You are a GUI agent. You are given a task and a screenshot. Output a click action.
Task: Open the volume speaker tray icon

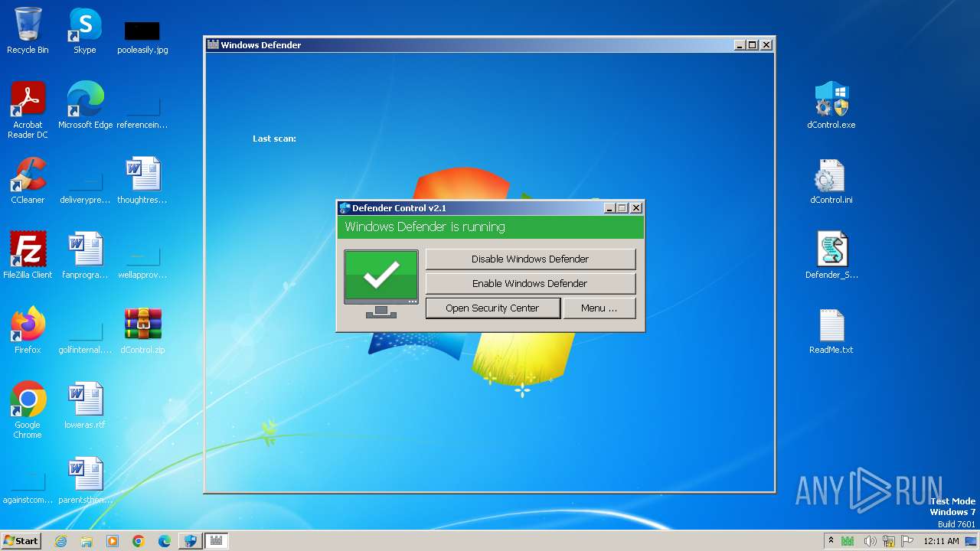pos(870,541)
